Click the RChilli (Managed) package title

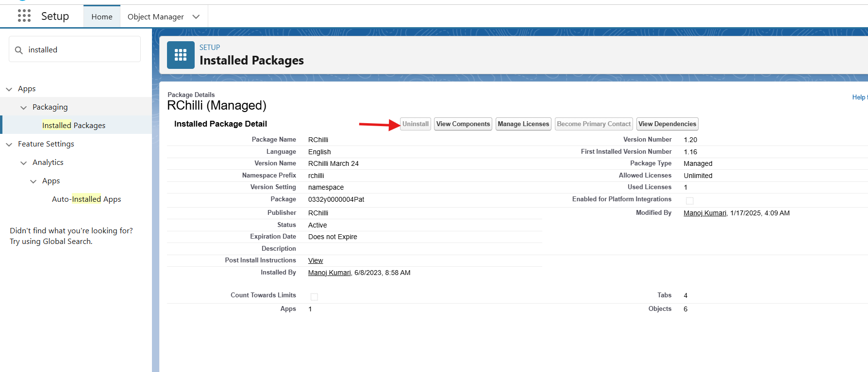point(217,105)
